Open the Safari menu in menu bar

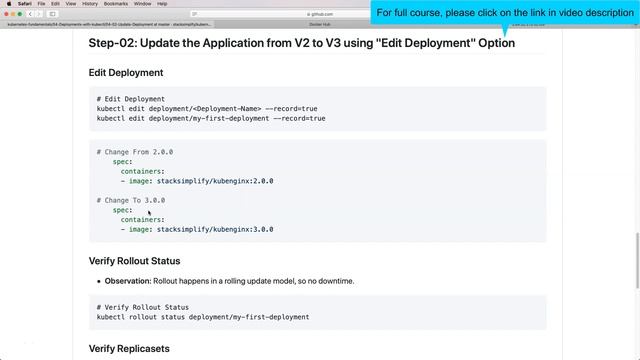coord(24,4)
